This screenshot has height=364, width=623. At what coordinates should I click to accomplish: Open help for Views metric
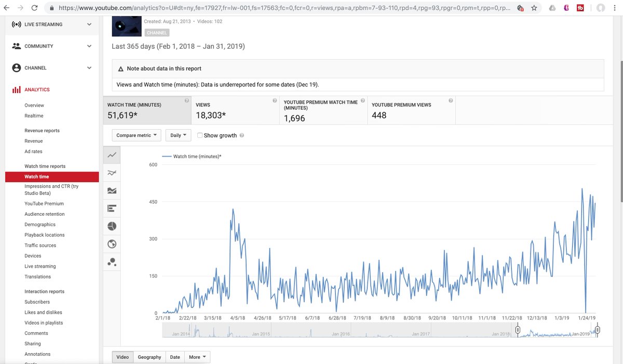point(275,101)
